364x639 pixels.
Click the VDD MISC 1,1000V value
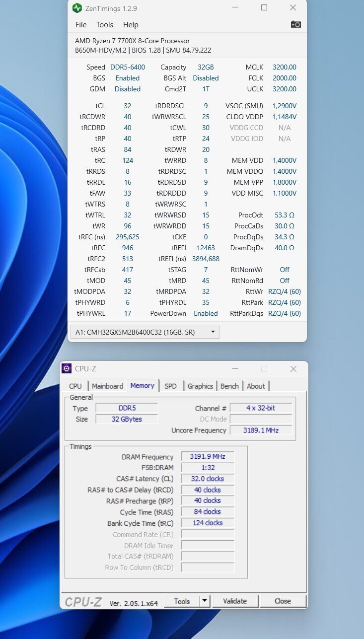(x=285, y=193)
